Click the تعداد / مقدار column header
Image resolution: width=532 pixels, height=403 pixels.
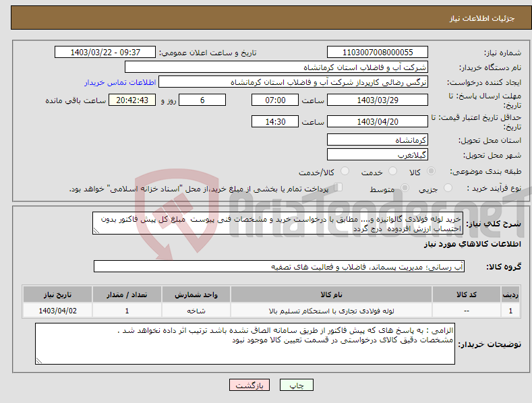coord(127,294)
